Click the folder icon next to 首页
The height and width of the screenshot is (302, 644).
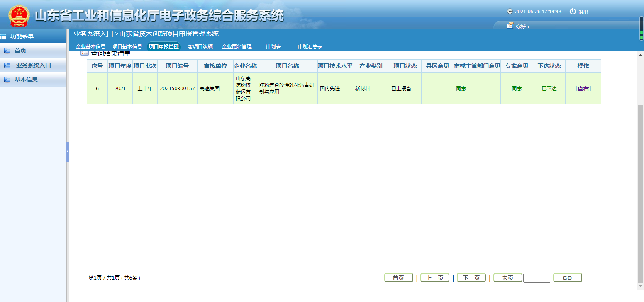point(7,51)
